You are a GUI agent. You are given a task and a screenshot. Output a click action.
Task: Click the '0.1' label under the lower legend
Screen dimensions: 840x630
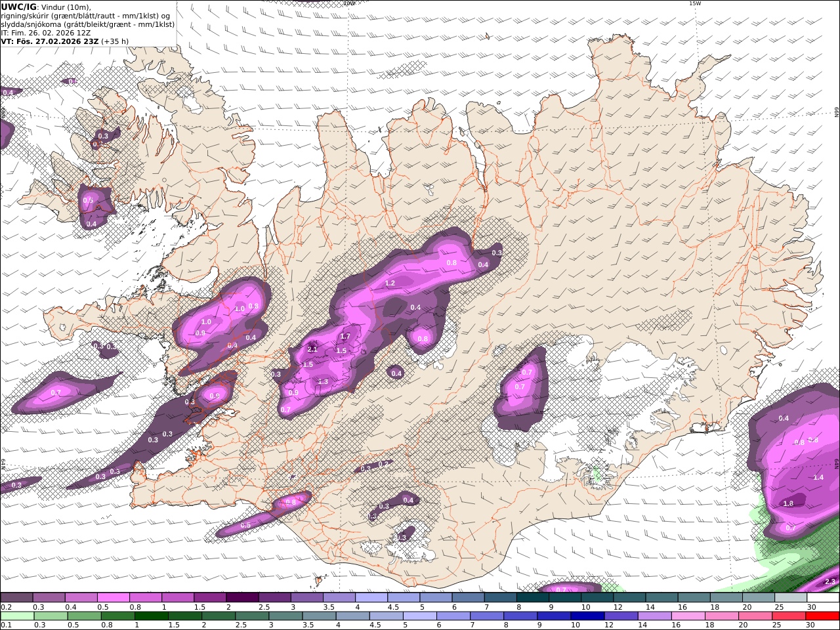point(6,625)
